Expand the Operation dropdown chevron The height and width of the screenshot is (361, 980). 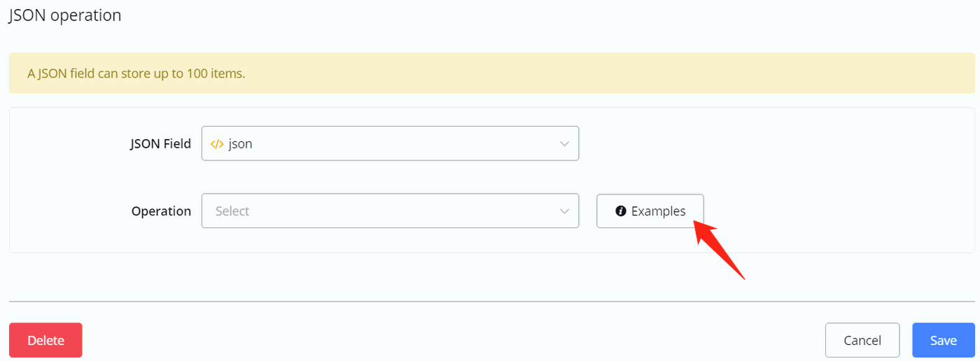(x=564, y=211)
